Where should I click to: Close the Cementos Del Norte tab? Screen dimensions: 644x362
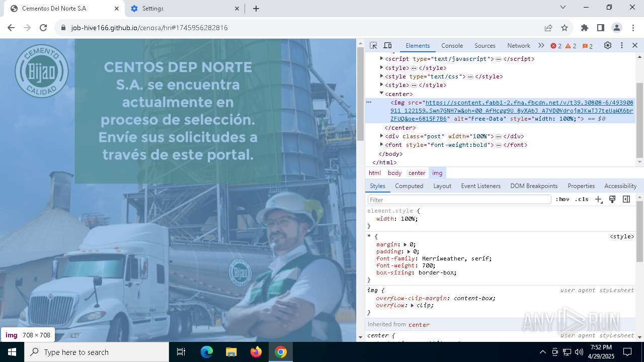117,9
